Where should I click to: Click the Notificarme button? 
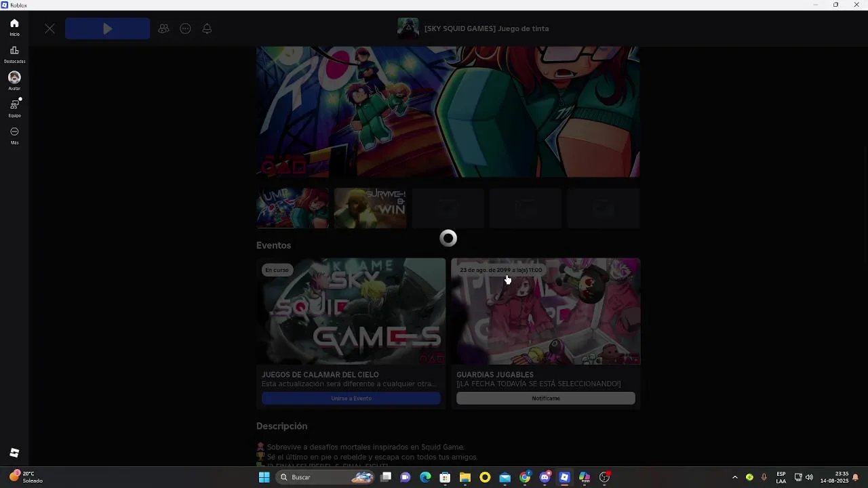(546, 399)
